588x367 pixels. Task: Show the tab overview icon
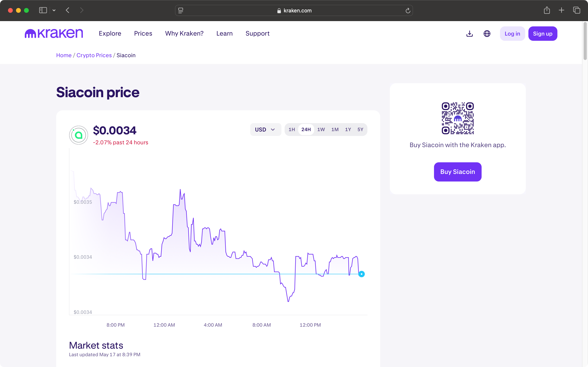click(x=576, y=10)
